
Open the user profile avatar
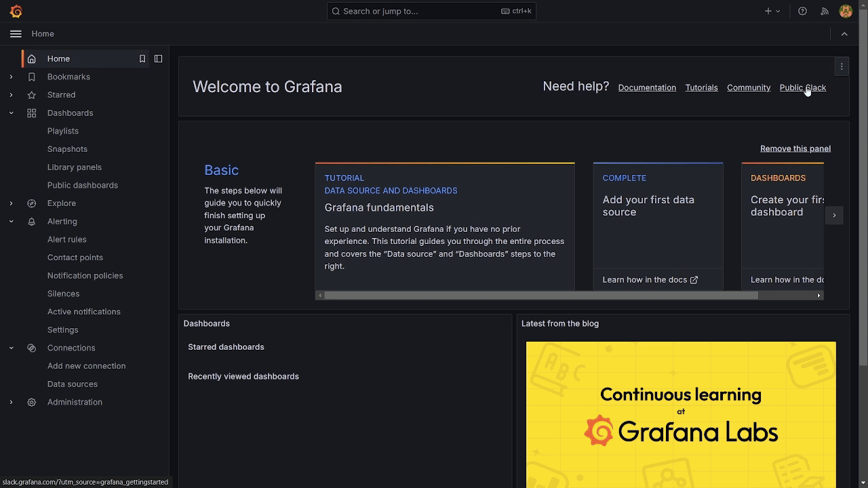[846, 12]
